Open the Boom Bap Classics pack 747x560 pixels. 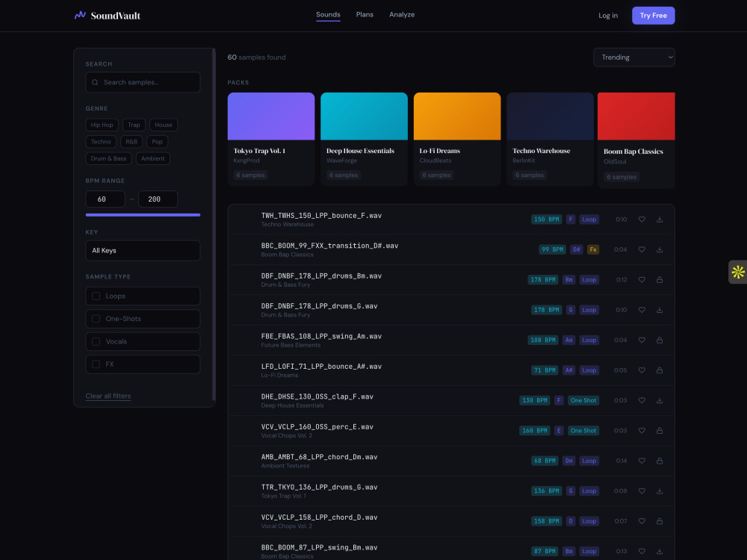tap(636, 140)
